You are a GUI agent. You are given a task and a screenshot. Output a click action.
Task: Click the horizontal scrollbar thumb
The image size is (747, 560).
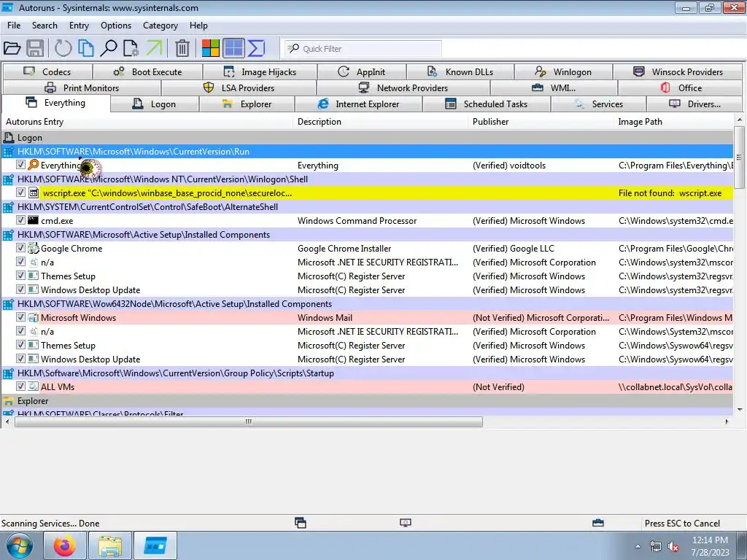point(249,422)
